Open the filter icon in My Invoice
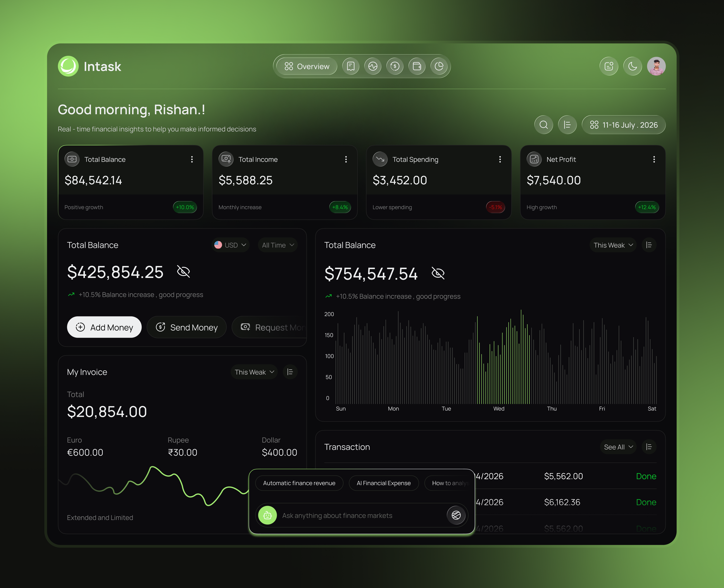Viewport: 724px width, 588px height. tap(290, 372)
